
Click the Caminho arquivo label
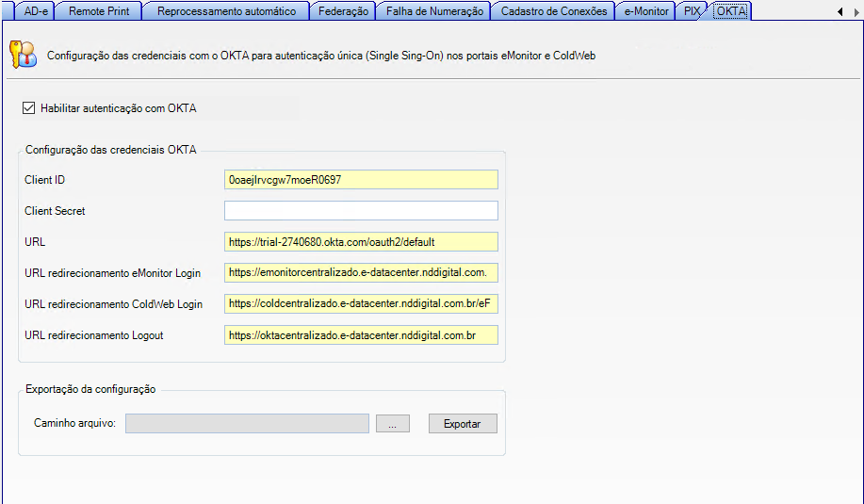[x=74, y=423]
